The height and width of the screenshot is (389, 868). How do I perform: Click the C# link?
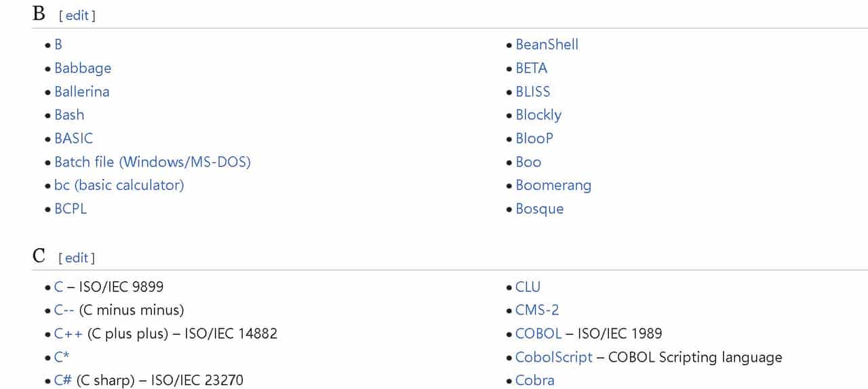click(x=63, y=380)
